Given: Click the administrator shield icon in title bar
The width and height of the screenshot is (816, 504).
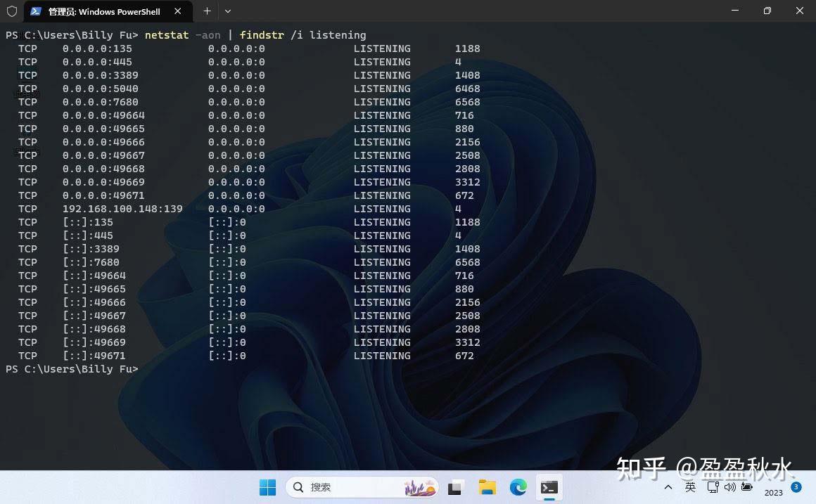Looking at the screenshot, I should pos(12,11).
